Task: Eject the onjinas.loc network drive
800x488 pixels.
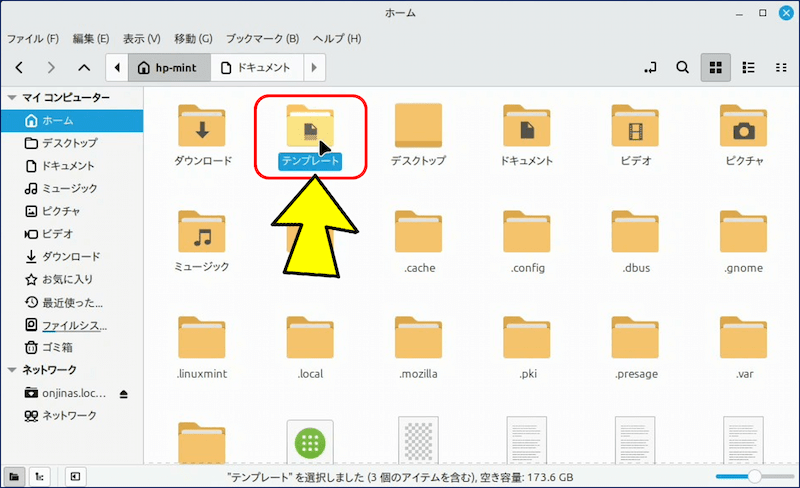Action: pos(123,393)
